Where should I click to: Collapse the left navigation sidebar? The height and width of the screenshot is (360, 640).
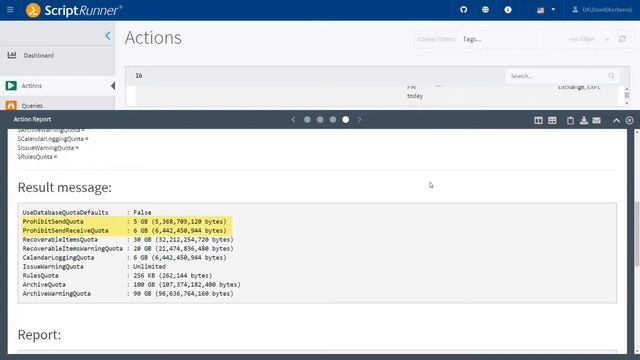pyautogui.click(x=107, y=36)
